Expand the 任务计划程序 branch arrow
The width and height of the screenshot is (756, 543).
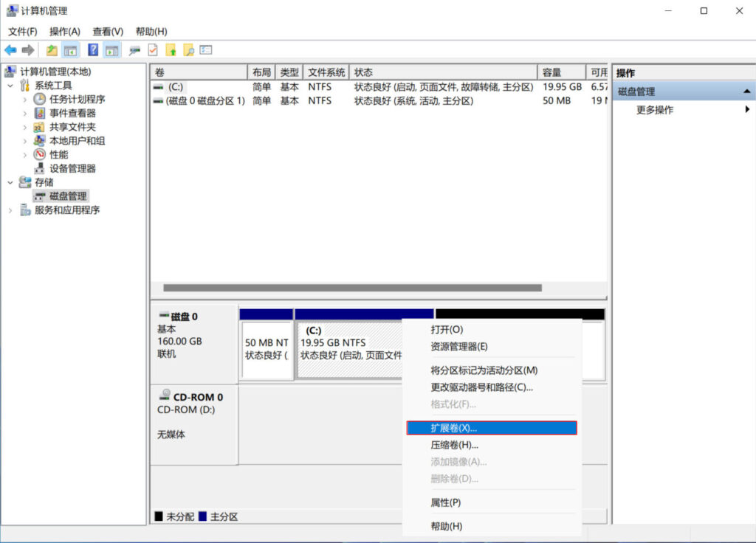coord(25,100)
